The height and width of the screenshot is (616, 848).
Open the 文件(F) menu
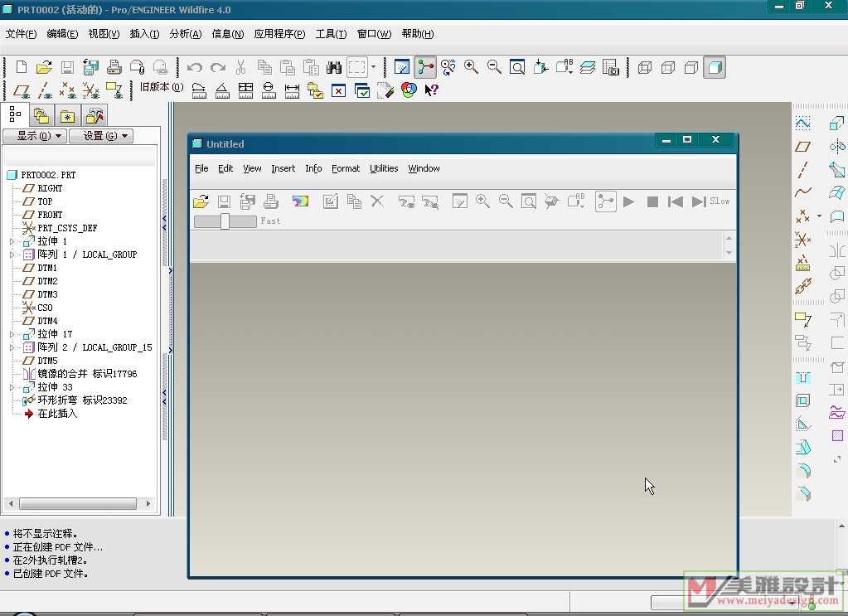tap(21, 33)
